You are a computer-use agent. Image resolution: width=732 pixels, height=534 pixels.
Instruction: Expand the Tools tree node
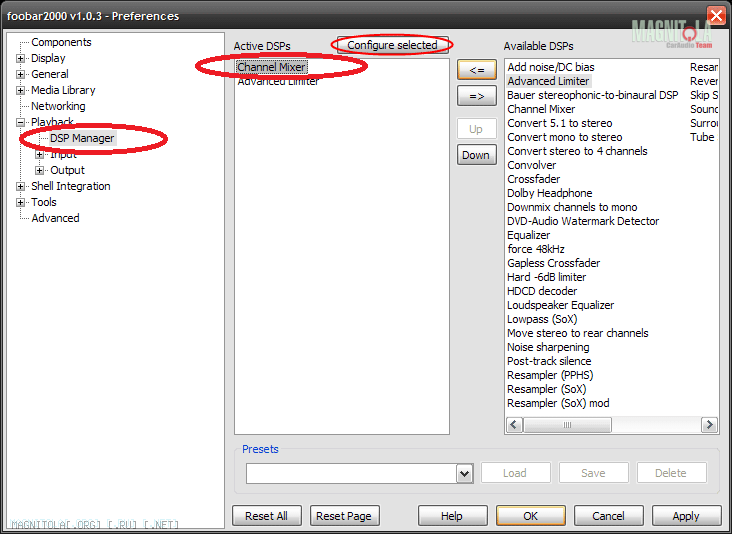(x=21, y=203)
